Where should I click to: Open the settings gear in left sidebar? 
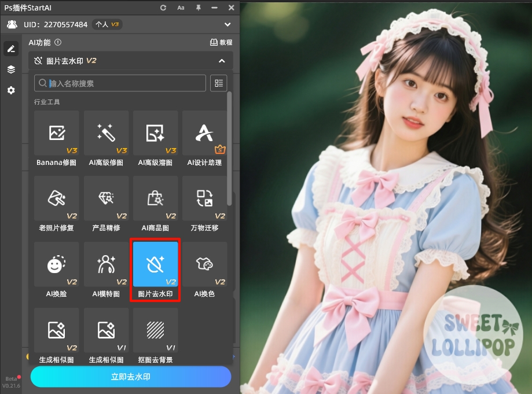point(10,90)
